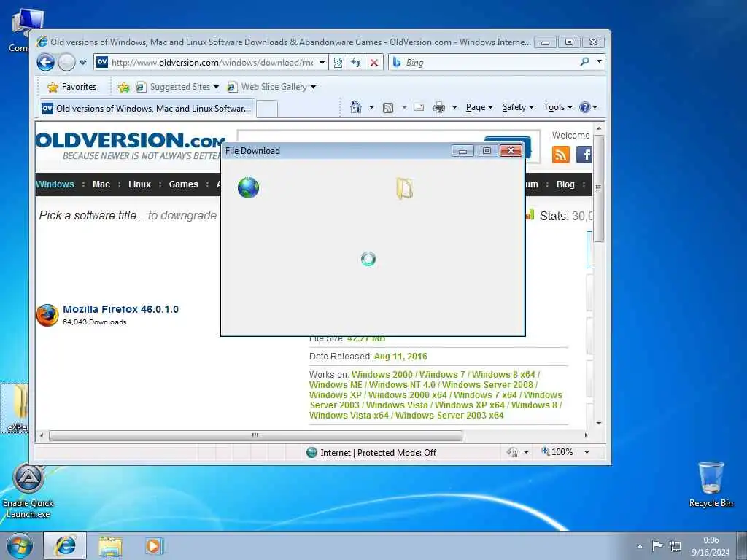Click Add to Favorites Bar star icon
747x560 pixels.
point(124,87)
